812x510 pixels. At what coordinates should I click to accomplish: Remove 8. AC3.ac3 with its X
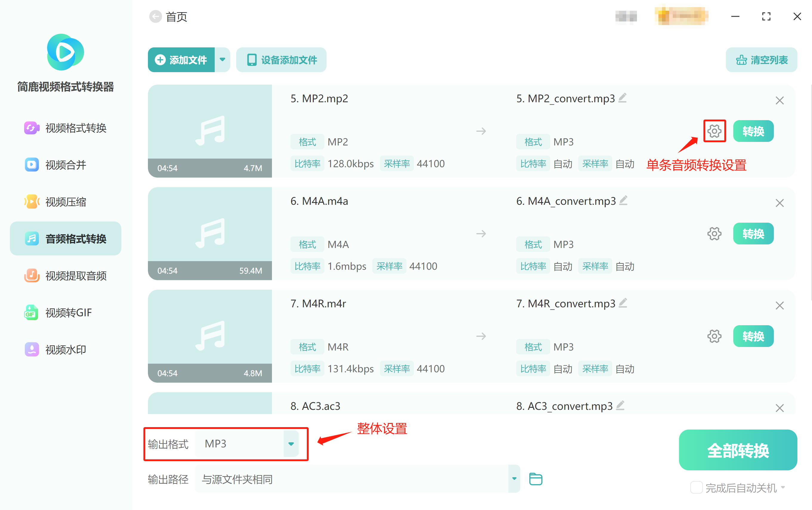coord(779,408)
